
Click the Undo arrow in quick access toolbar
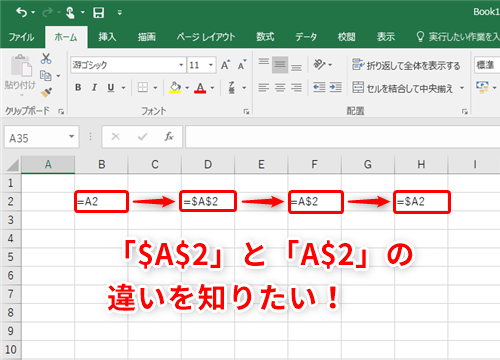(x=22, y=13)
